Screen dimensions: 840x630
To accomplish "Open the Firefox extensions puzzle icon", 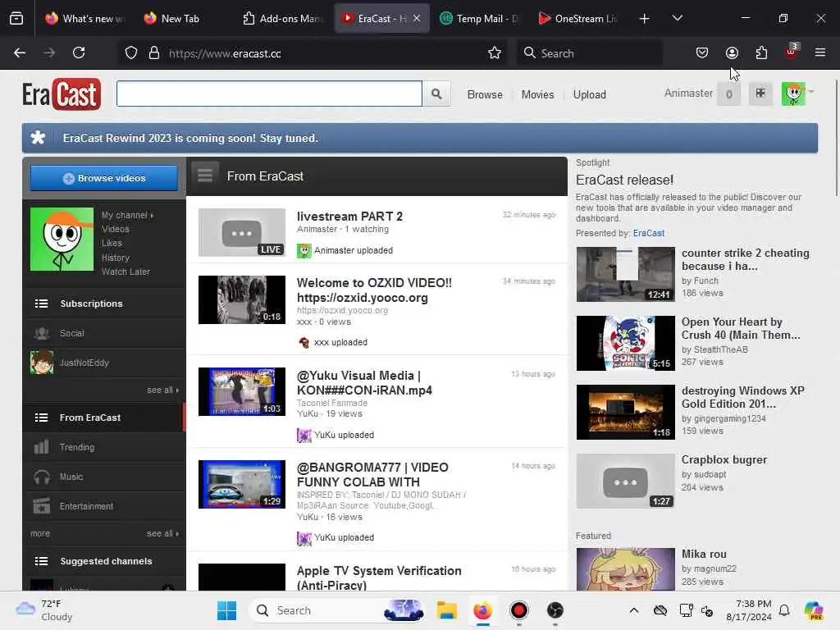I will click(761, 53).
